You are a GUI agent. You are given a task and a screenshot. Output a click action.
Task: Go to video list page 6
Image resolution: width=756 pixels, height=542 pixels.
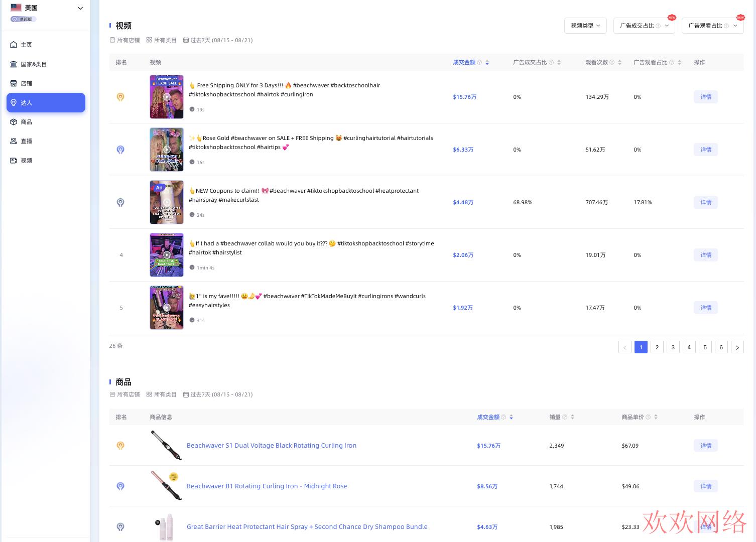pyautogui.click(x=721, y=347)
